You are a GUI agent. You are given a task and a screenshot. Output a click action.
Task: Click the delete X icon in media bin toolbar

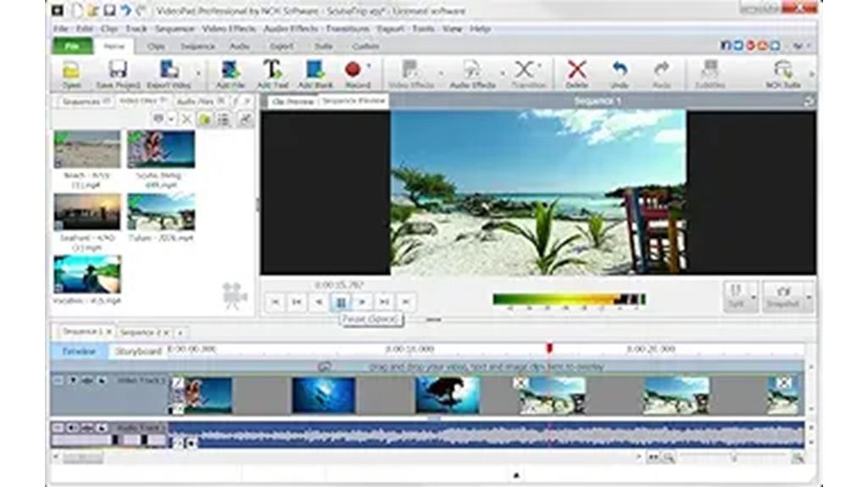coord(186,119)
